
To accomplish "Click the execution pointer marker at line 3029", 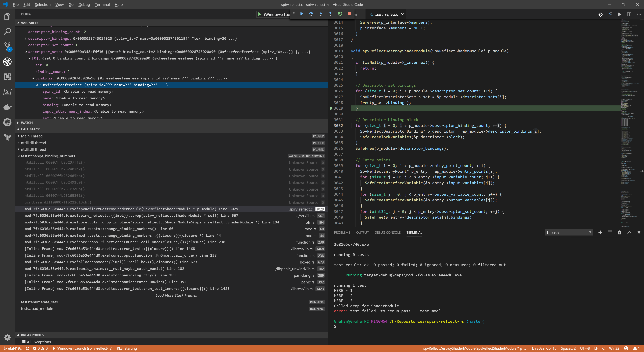I will pos(331,108).
